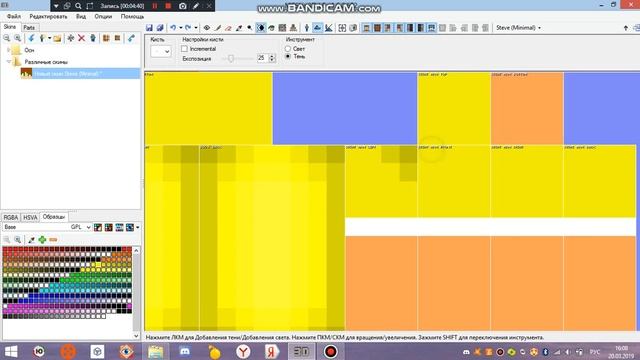
Task: Toggle the chest part visibility button
Action: pyautogui.click(x=378, y=28)
